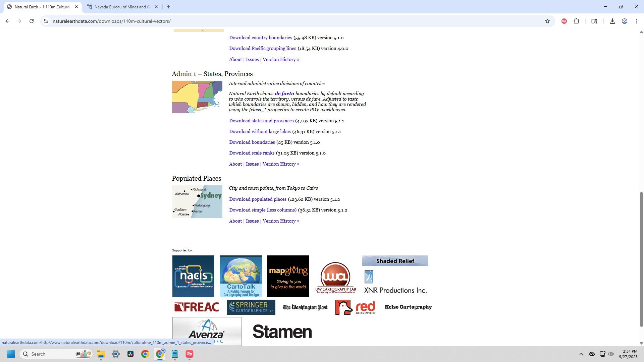Open the de facto link
The image size is (644, 362).
(284, 94)
